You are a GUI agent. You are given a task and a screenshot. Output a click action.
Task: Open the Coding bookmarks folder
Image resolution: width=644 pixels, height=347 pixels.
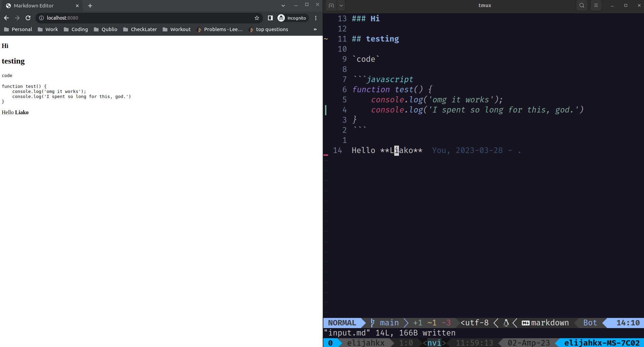click(76, 29)
